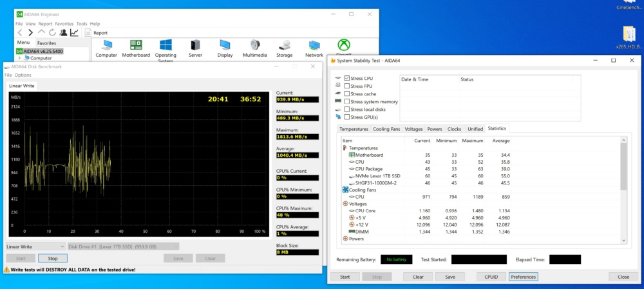
Task: Stop the running disk benchmark
Action: click(53, 259)
